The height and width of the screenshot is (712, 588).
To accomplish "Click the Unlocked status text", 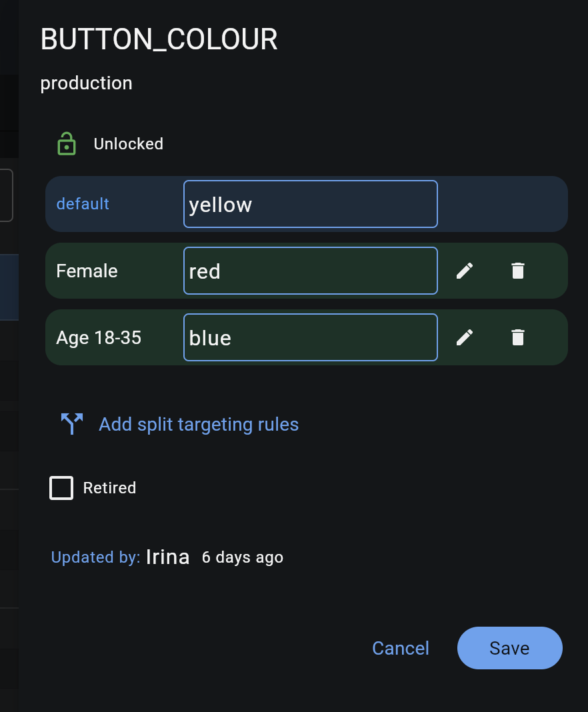I will click(x=128, y=143).
